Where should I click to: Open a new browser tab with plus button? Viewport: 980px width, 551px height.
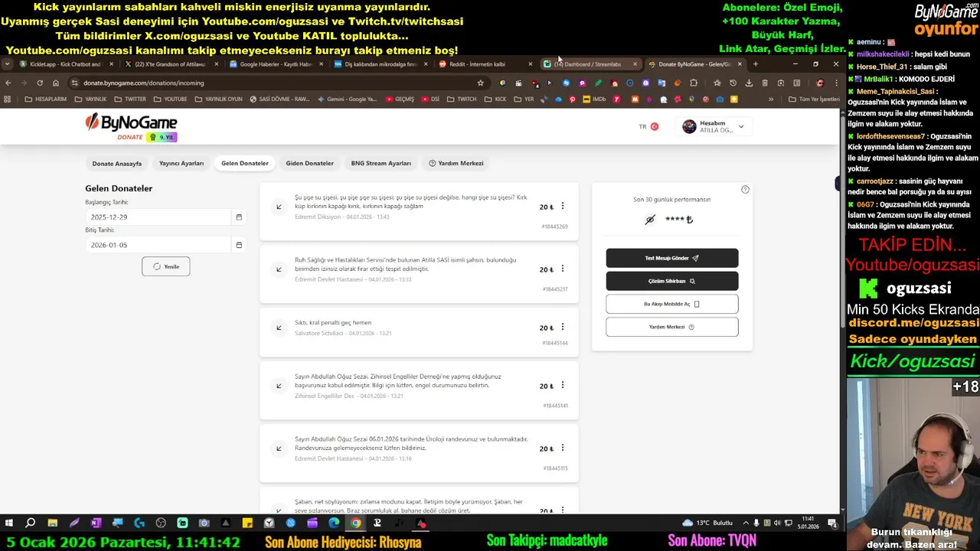point(756,64)
